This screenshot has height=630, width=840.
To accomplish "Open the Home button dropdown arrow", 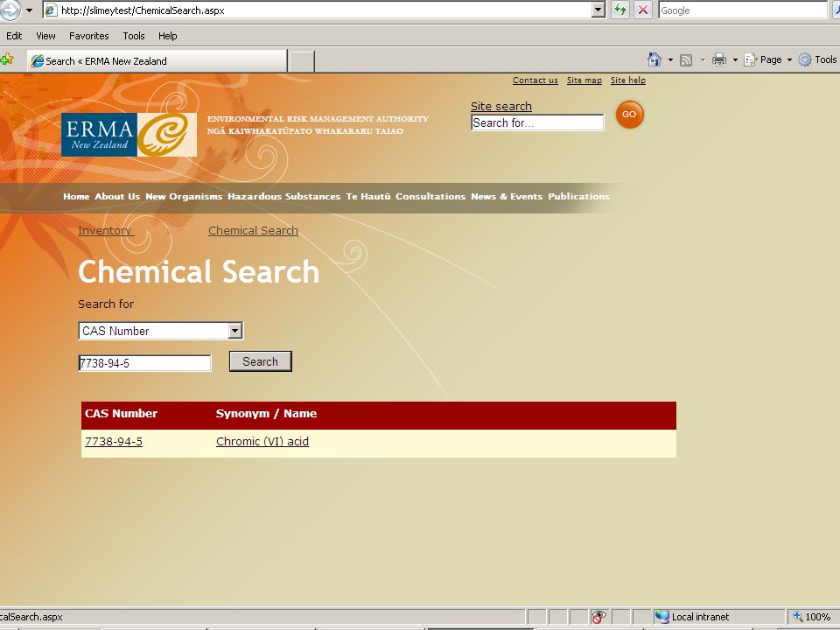I will point(670,60).
